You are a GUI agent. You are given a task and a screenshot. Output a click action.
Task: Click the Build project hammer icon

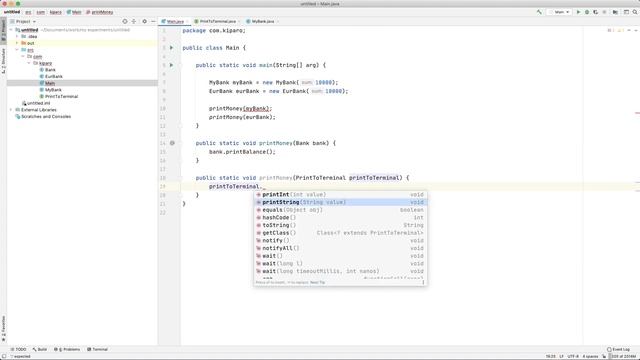539,12
